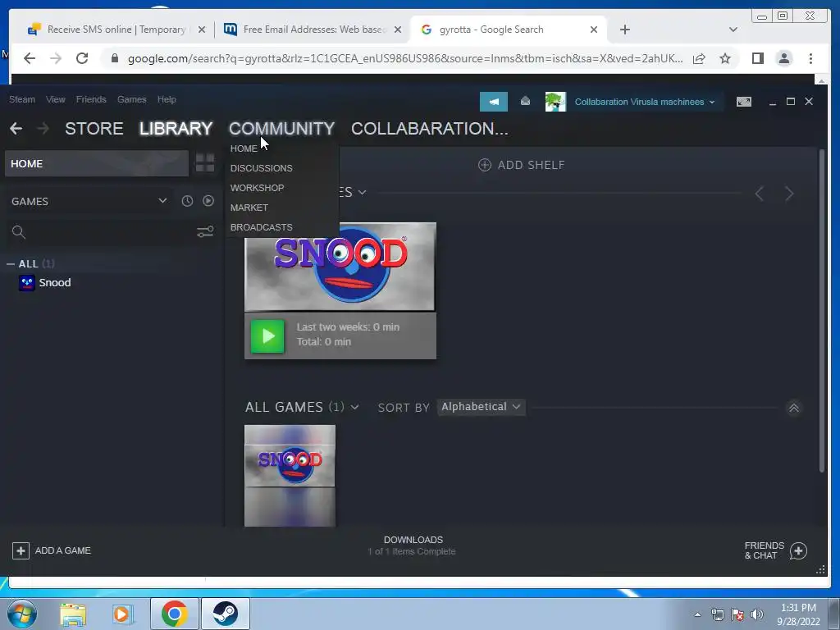The image size is (840, 630).
Task: Click the Chrome address bar URL
Action: (x=405, y=58)
